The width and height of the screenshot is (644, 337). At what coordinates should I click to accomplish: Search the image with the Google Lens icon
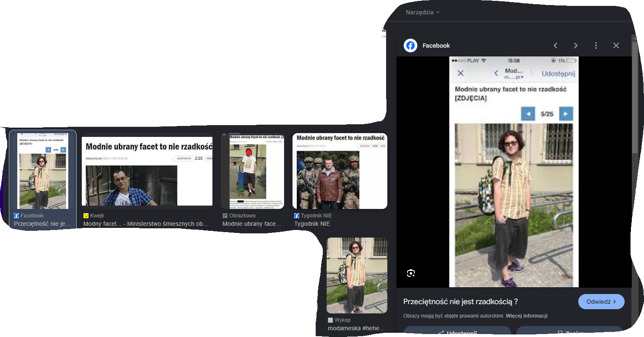pos(411,273)
